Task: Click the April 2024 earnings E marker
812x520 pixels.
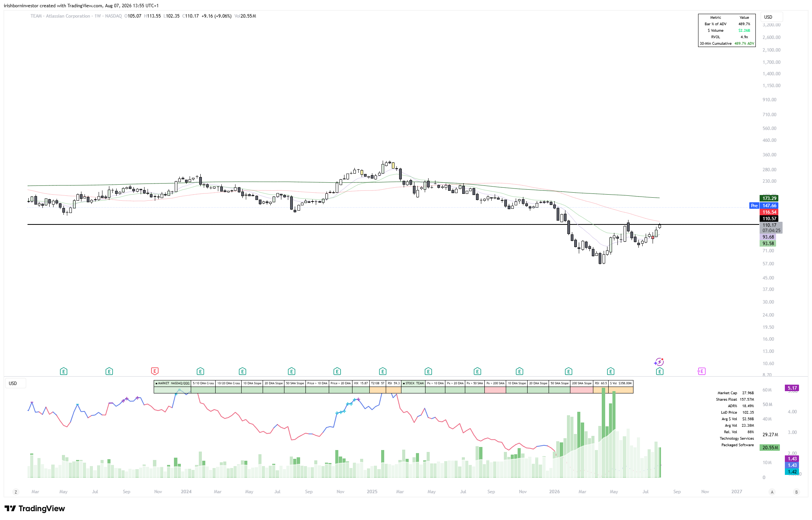Action: 242,371
